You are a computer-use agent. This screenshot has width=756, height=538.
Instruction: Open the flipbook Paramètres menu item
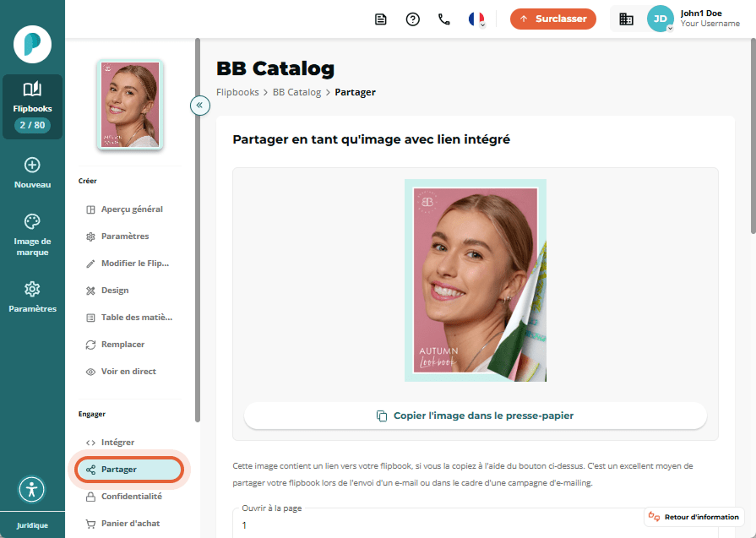pyautogui.click(x=129, y=236)
